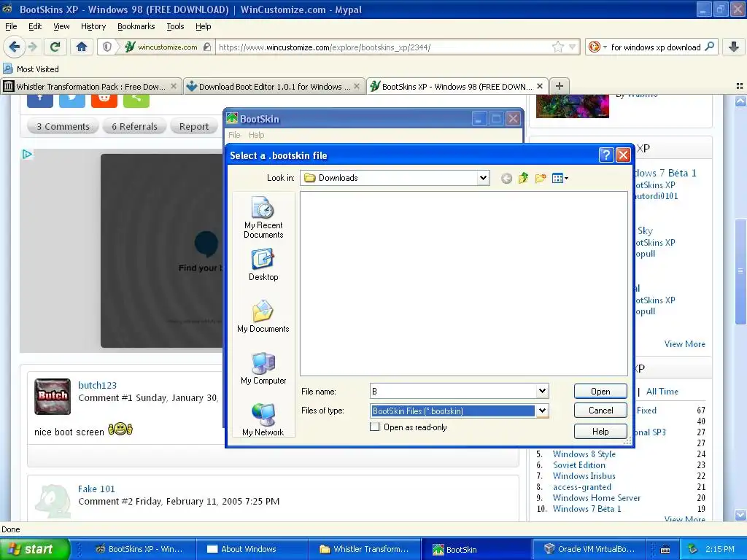Open the Downloads arrow in browser toolbar

pos(734,47)
